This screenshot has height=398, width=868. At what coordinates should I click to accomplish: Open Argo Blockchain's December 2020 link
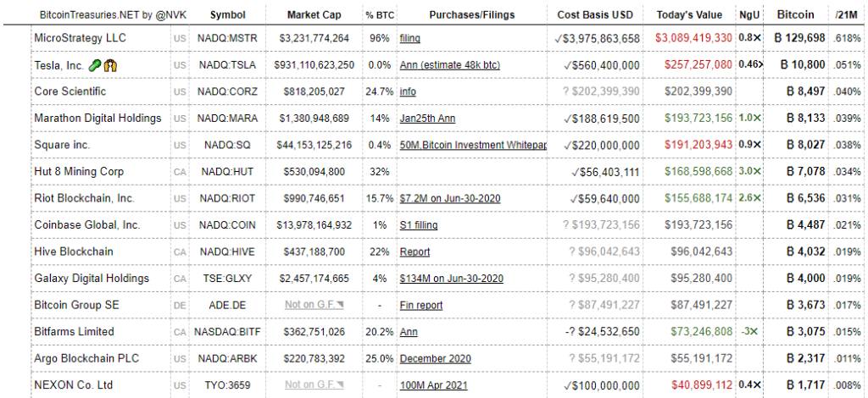pos(435,359)
